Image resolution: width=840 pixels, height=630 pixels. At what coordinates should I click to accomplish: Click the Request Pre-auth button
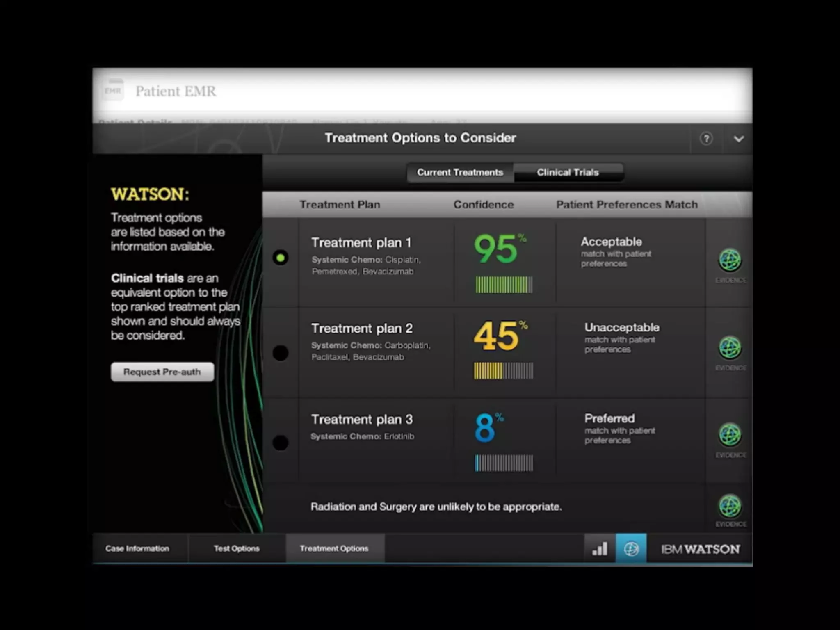(162, 372)
